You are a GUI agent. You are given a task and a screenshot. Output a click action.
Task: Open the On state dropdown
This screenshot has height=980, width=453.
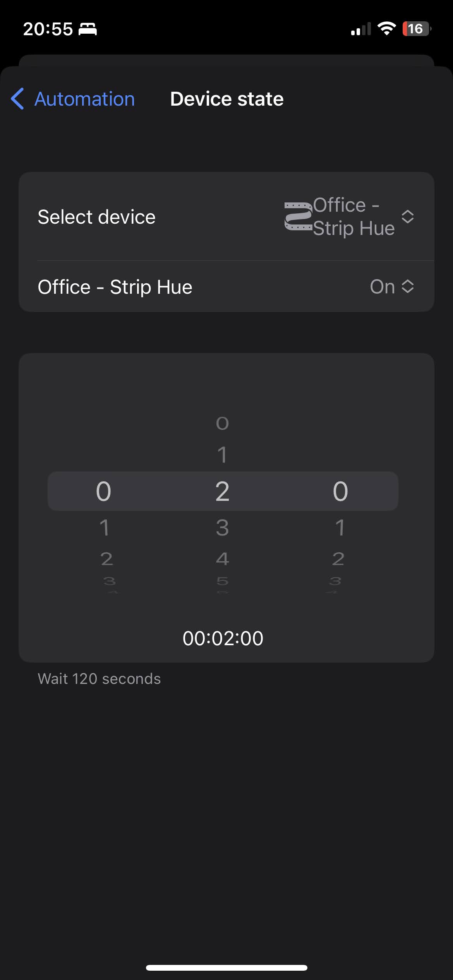pos(392,286)
